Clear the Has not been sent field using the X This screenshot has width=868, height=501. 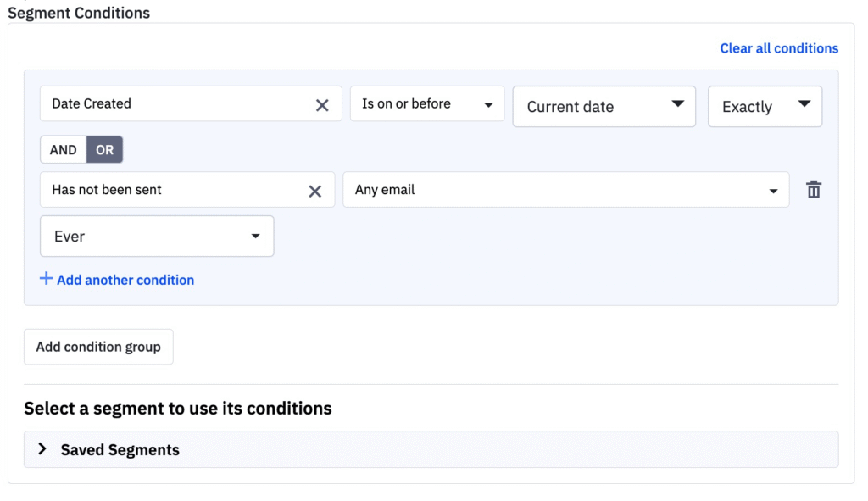tap(315, 190)
